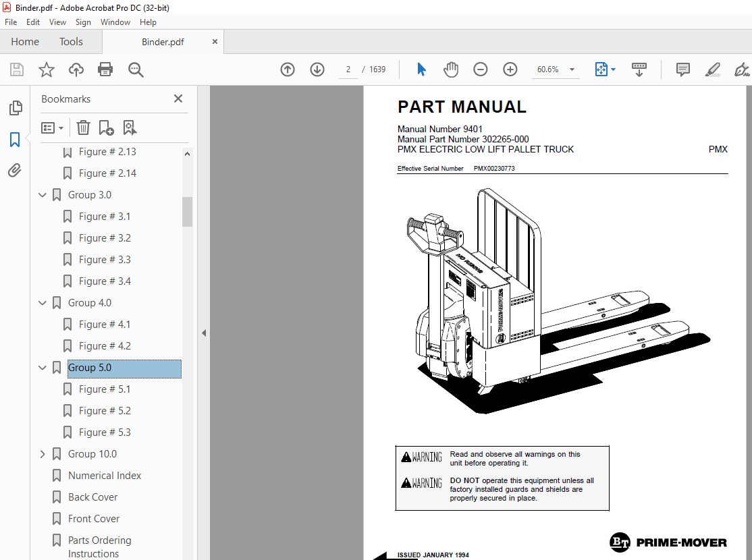This screenshot has width=752, height=560.
Task: Click the page number input field
Action: click(x=348, y=69)
